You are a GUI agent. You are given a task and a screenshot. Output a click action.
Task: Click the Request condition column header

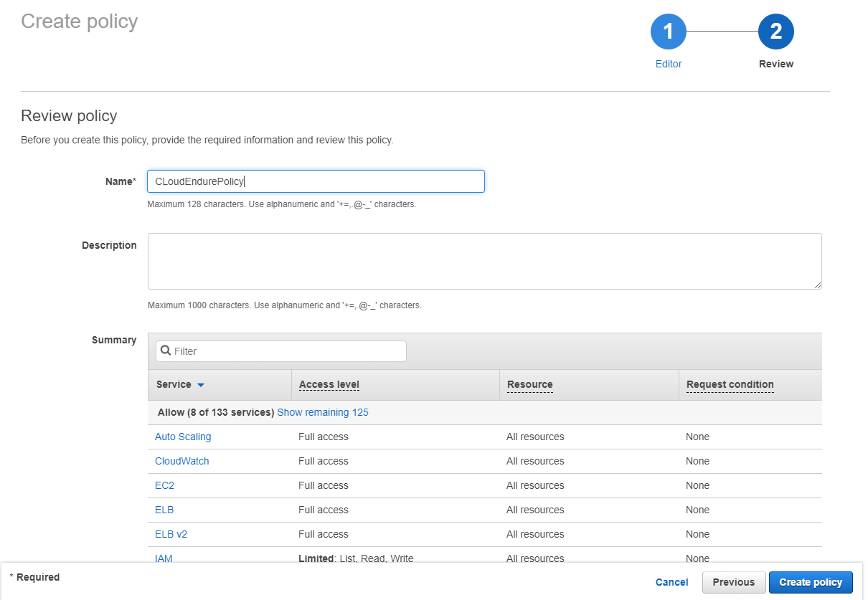click(730, 384)
